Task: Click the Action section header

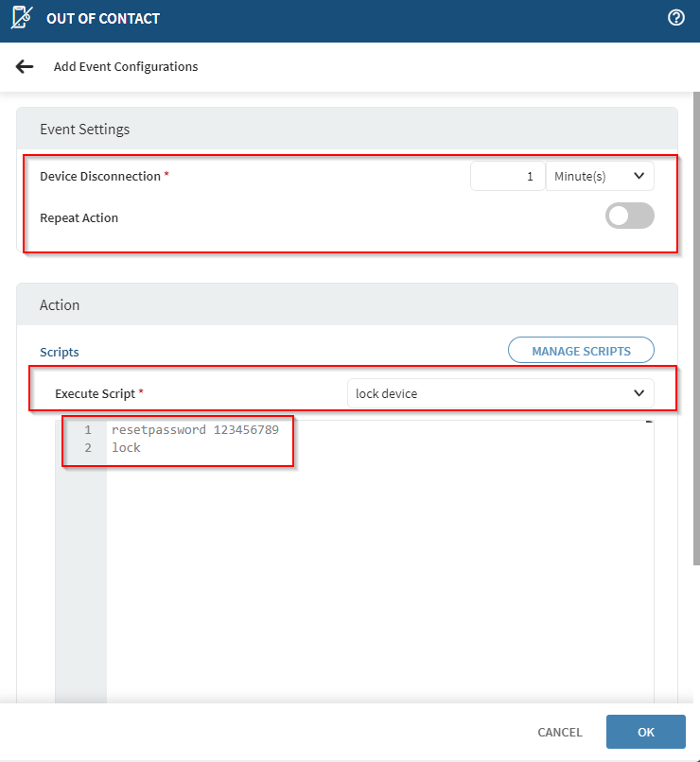Action: coord(60,305)
